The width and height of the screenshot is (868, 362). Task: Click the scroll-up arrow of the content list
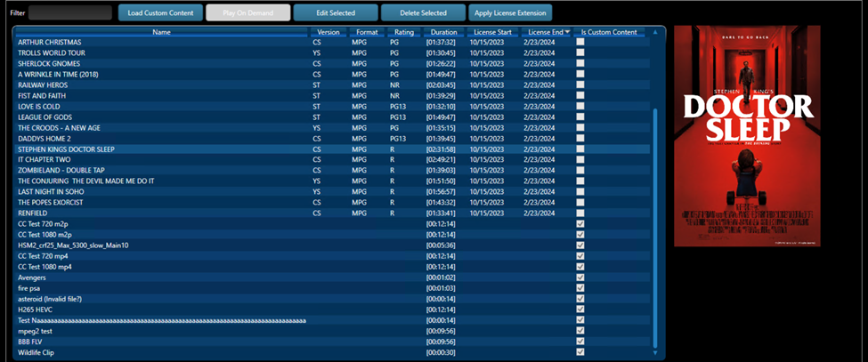656,32
